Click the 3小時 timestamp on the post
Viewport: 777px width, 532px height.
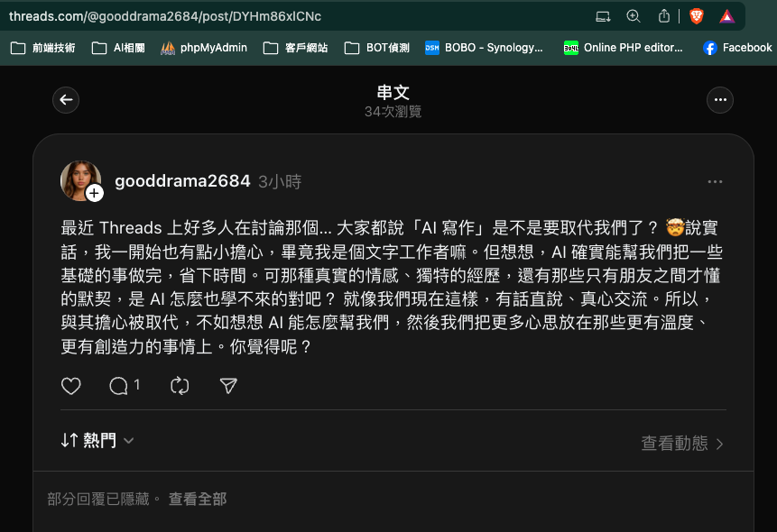pos(280,182)
